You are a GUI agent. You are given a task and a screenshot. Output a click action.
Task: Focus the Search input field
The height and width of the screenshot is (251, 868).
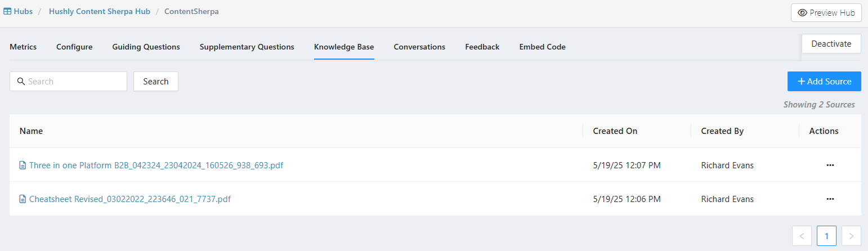point(68,82)
